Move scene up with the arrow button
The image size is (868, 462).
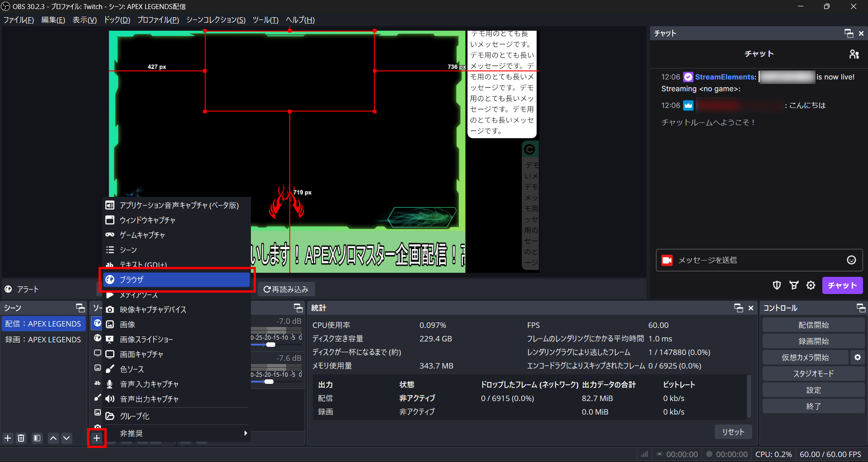(53, 438)
